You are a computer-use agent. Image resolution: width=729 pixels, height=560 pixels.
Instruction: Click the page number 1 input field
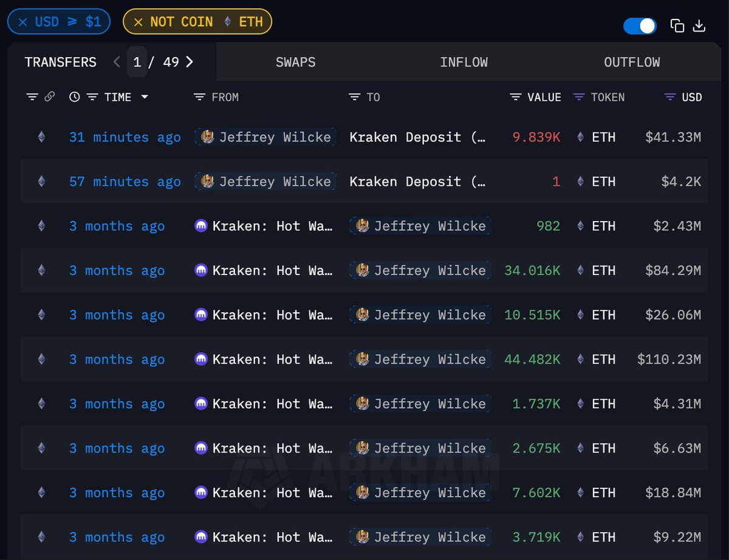(x=137, y=62)
